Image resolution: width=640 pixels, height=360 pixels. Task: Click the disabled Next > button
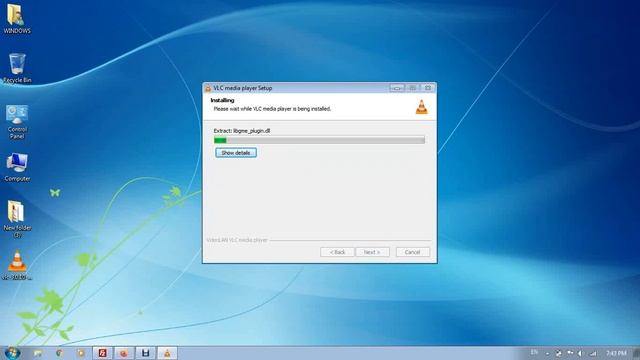coord(372,252)
